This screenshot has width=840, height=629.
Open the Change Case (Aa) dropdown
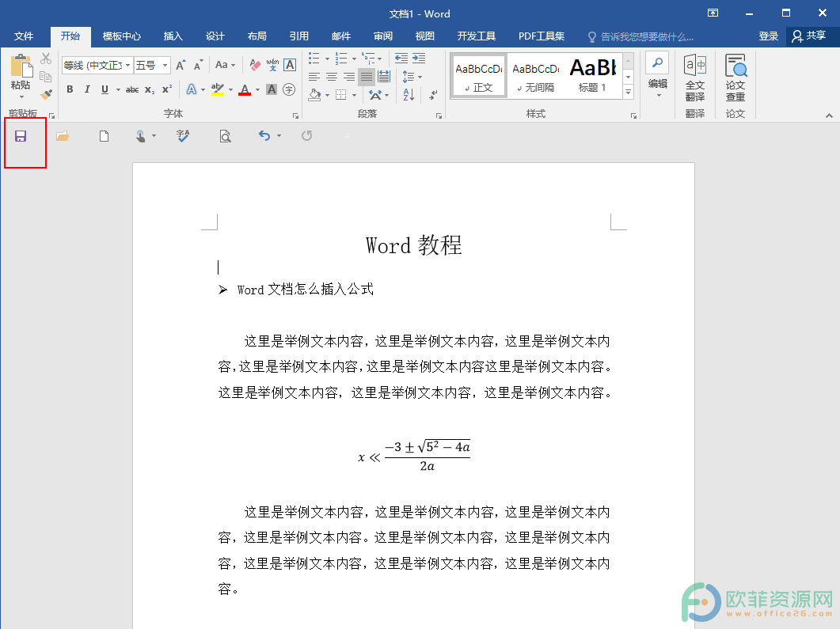[x=225, y=66]
